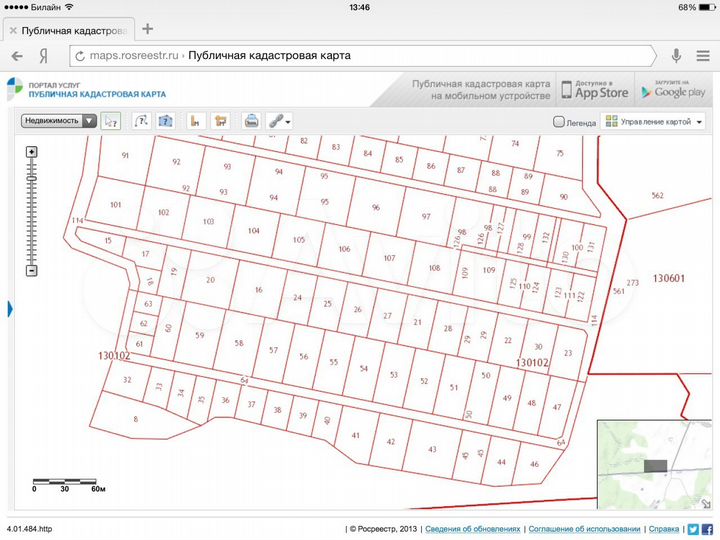The image size is (720, 540).
Task: Close the Публичная кадастровая tab
Action: point(13,31)
